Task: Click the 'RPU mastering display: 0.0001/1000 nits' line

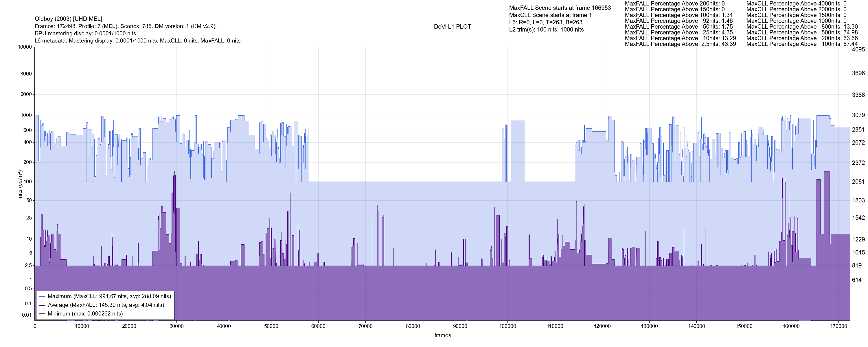Action: (85, 34)
